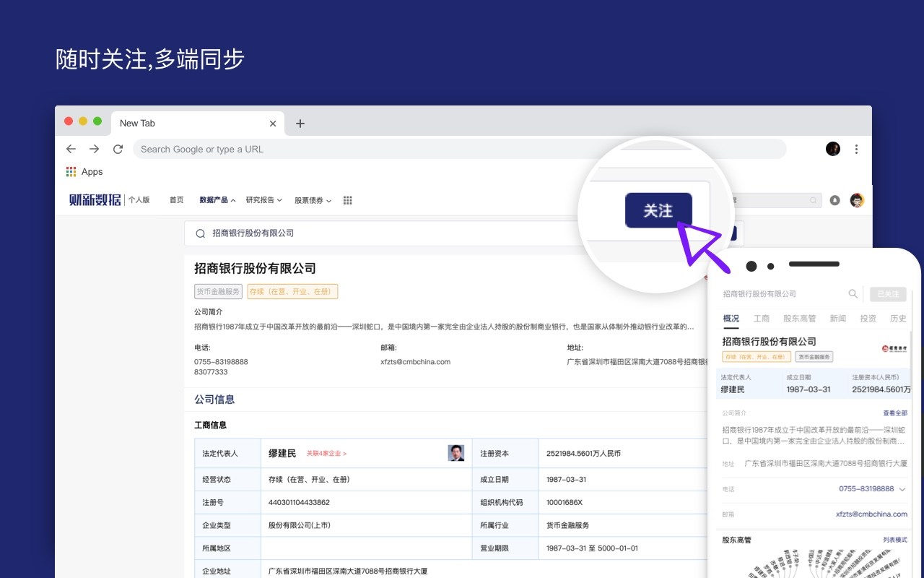The height and width of the screenshot is (578, 924).
Task: Click the email xfzts@cmbchina.com on the desktop page
Action: [415, 362]
